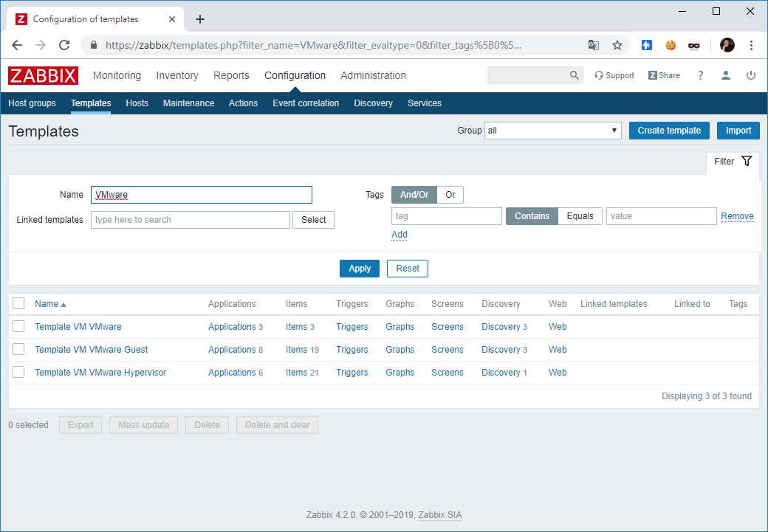Reload the page with the refresh icon
Screen dimensions: 768x532
(x=64, y=46)
